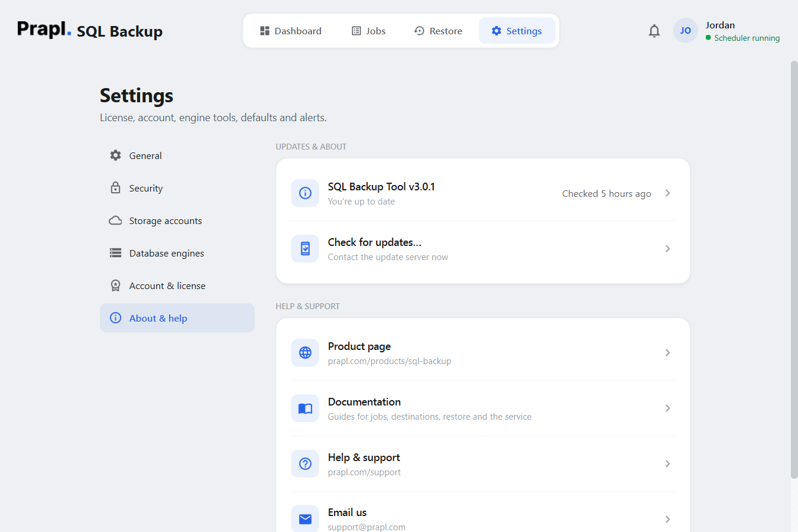798x532 pixels.
Task: Open Database engines settings section
Action: tap(177, 253)
